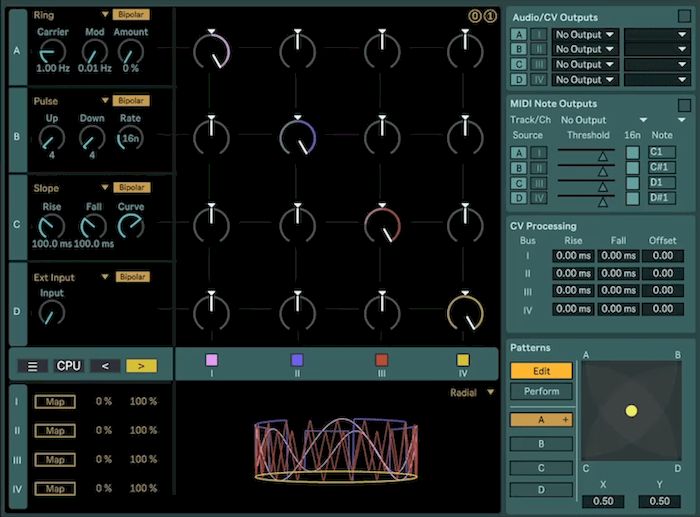Screen dimensions: 700x517
Task: Click the yellow matrix knob in row D
Action: pyautogui.click(x=464, y=311)
